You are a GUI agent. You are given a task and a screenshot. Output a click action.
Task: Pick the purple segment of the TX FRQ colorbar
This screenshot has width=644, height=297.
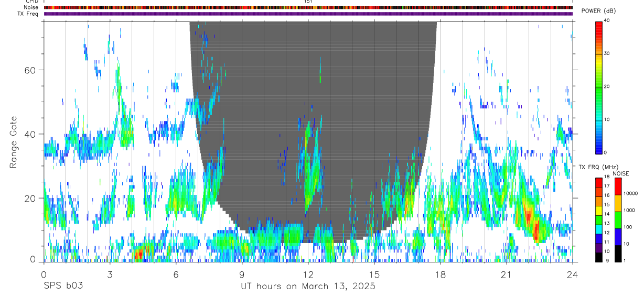click(598, 247)
